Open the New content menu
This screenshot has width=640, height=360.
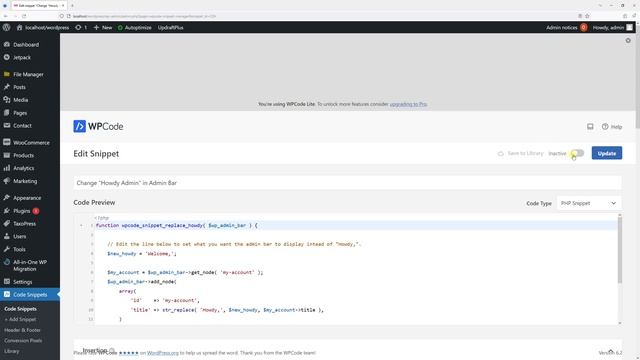[103, 27]
